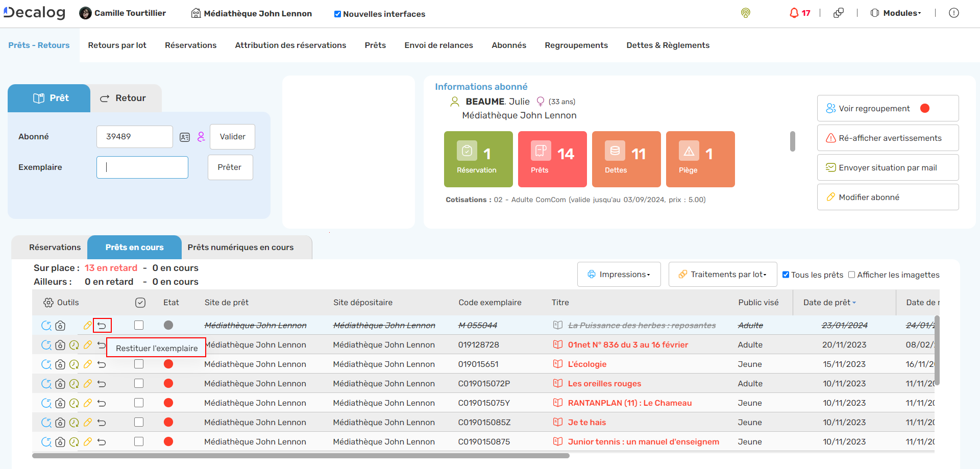Click green clock renew icon on Je te hais row
The image size is (980, 469).
74,423
